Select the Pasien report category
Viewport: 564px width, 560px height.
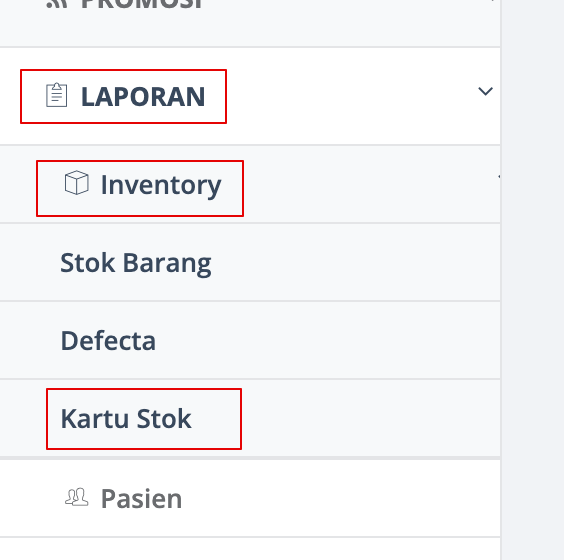click(141, 498)
